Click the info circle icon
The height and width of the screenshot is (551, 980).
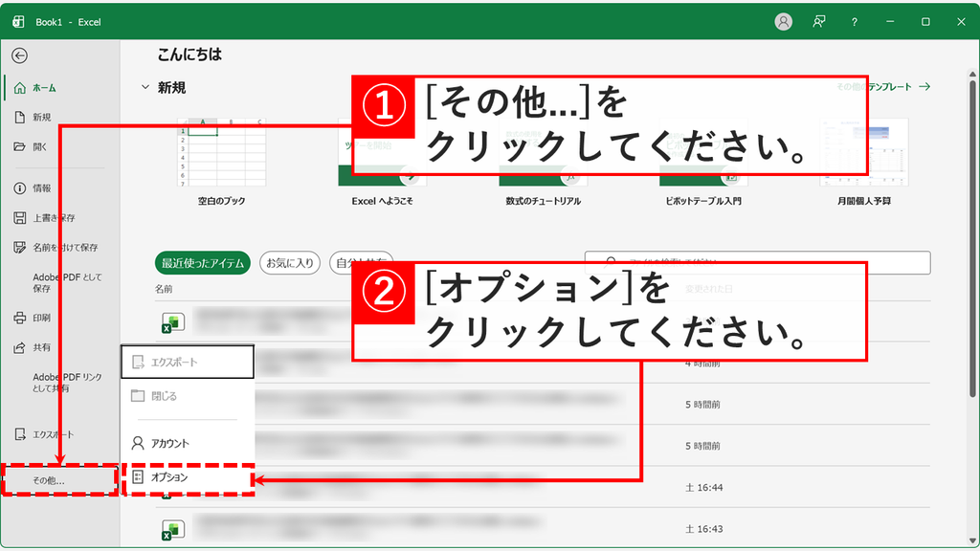(20, 188)
